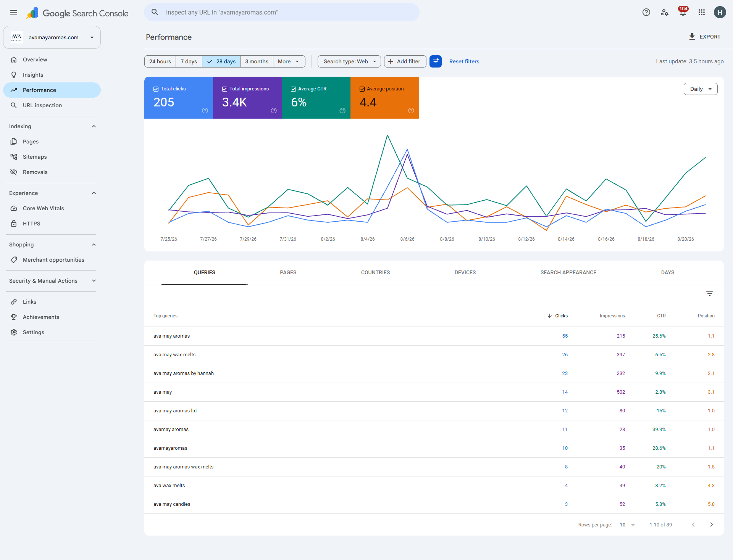
Task: Go to next page of query results
Action: point(711,525)
